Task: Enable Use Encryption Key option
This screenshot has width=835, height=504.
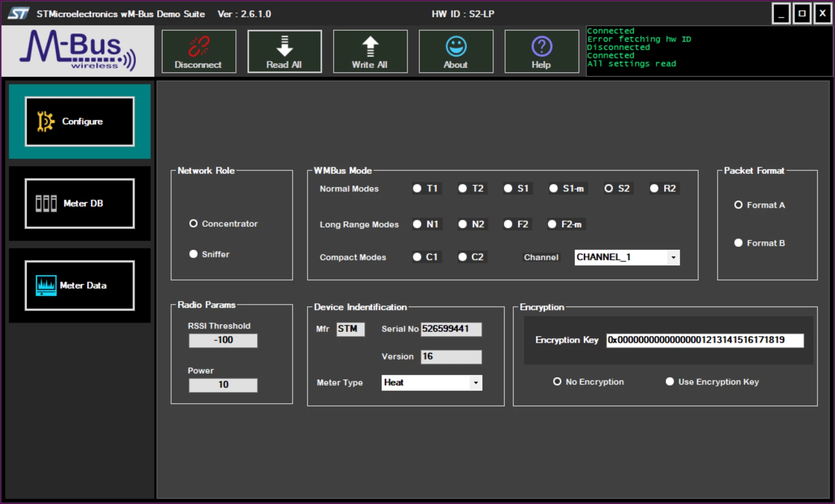Action: tap(670, 381)
